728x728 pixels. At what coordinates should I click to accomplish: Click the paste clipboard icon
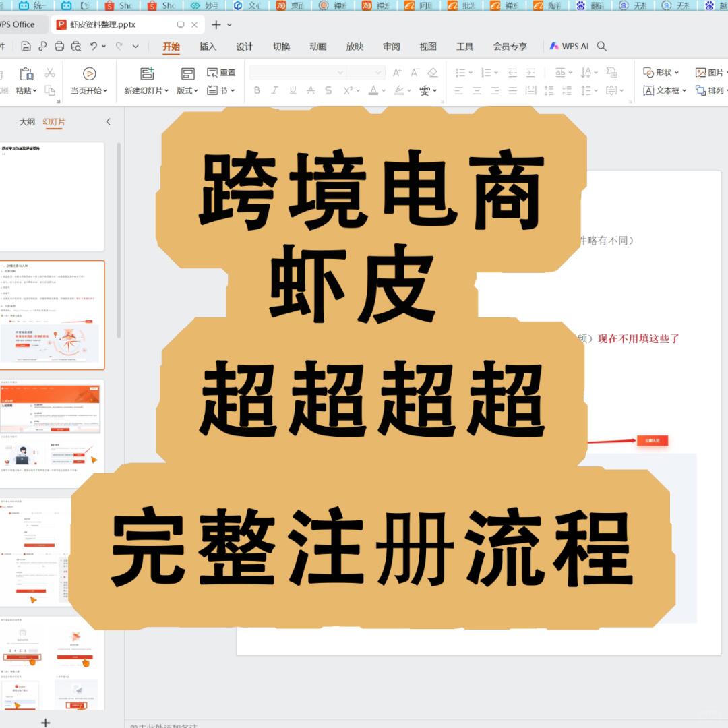pos(26,73)
